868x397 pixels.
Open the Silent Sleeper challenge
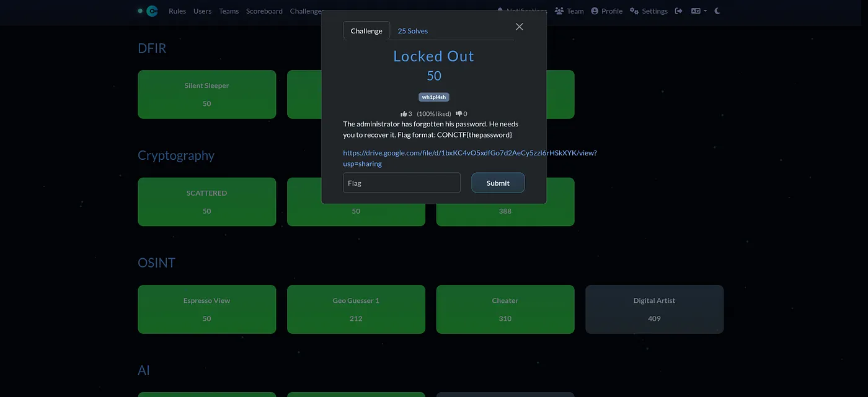pos(207,94)
